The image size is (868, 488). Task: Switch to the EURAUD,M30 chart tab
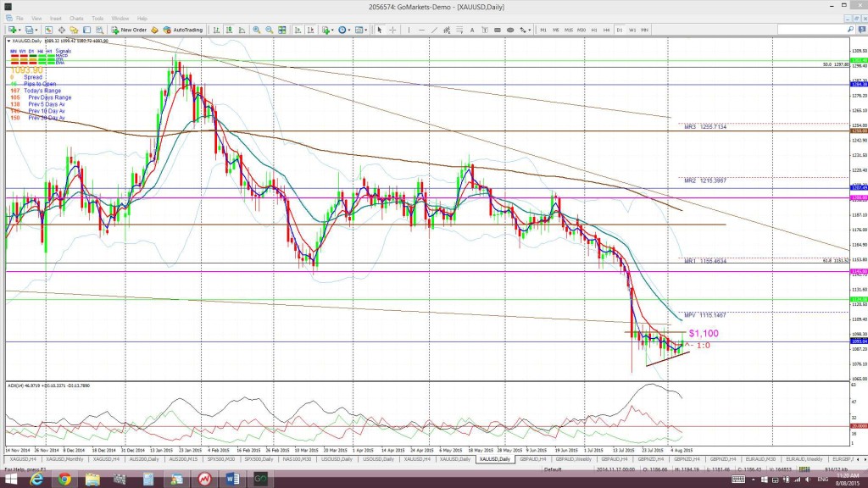[x=760, y=459]
